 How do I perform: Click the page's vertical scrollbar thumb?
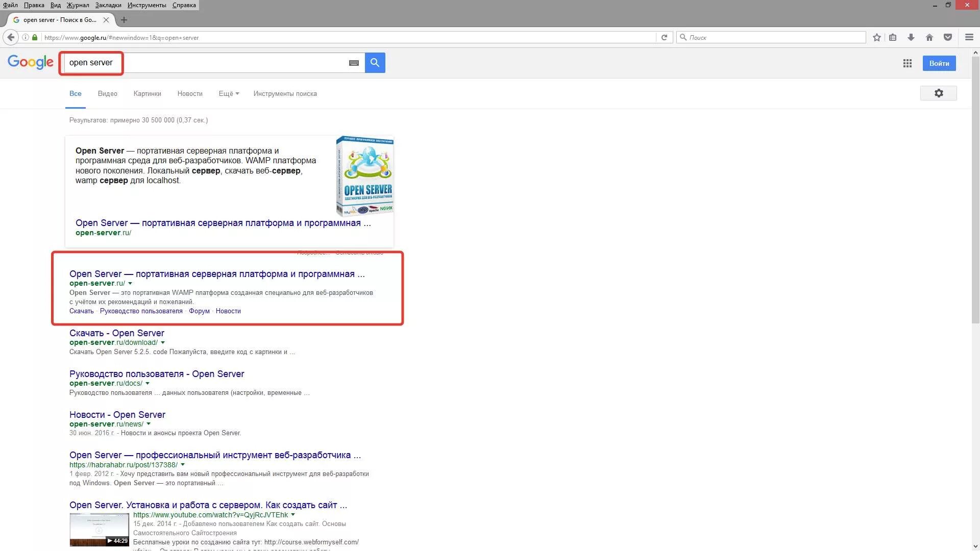[975, 189]
